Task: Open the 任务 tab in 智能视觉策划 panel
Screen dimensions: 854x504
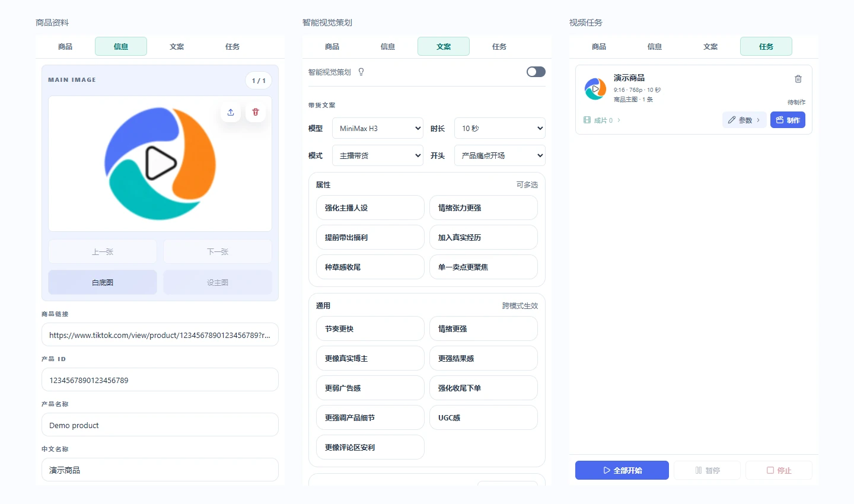Action: pos(499,46)
